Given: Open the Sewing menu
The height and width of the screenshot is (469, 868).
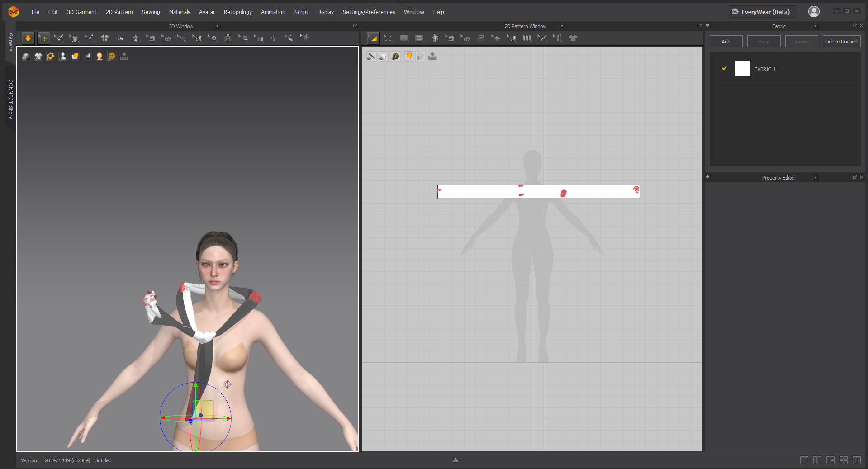Looking at the screenshot, I should [151, 12].
